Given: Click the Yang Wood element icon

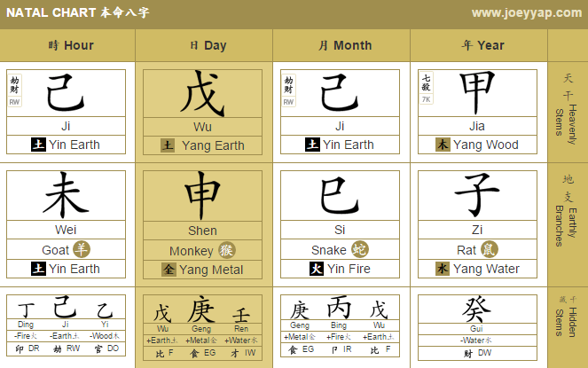Looking at the screenshot, I should (443, 145).
